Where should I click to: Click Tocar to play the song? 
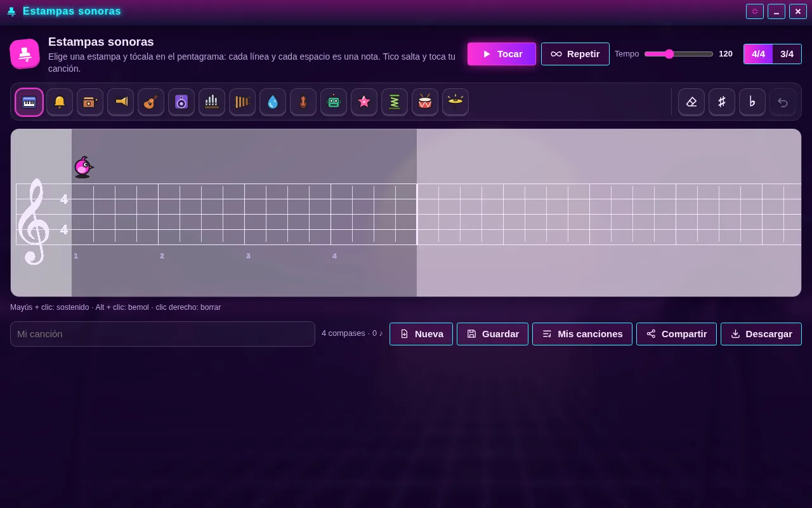click(x=502, y=54)
